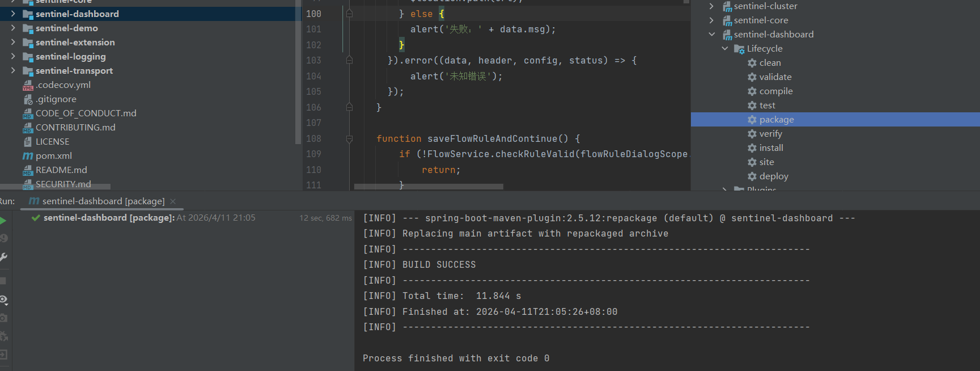Click the README.md markdown file icon
The width and height of the screenshot is (980, 371).
click(x=28, y=170)
